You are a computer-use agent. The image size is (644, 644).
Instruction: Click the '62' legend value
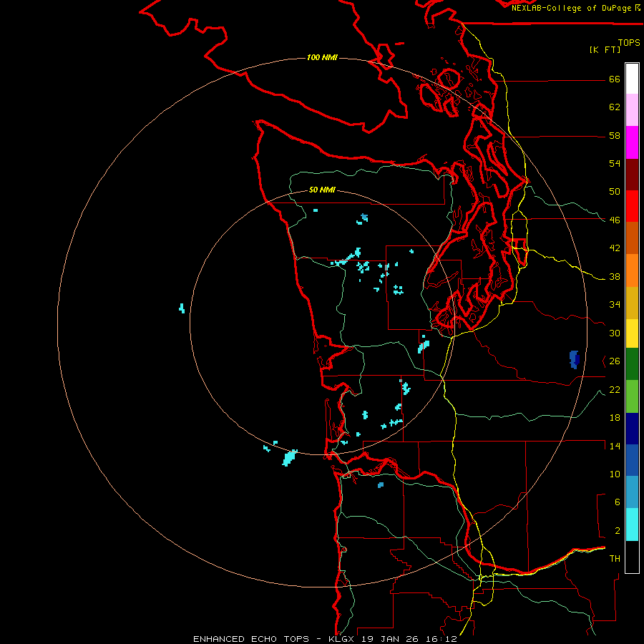tap(615, 107)
